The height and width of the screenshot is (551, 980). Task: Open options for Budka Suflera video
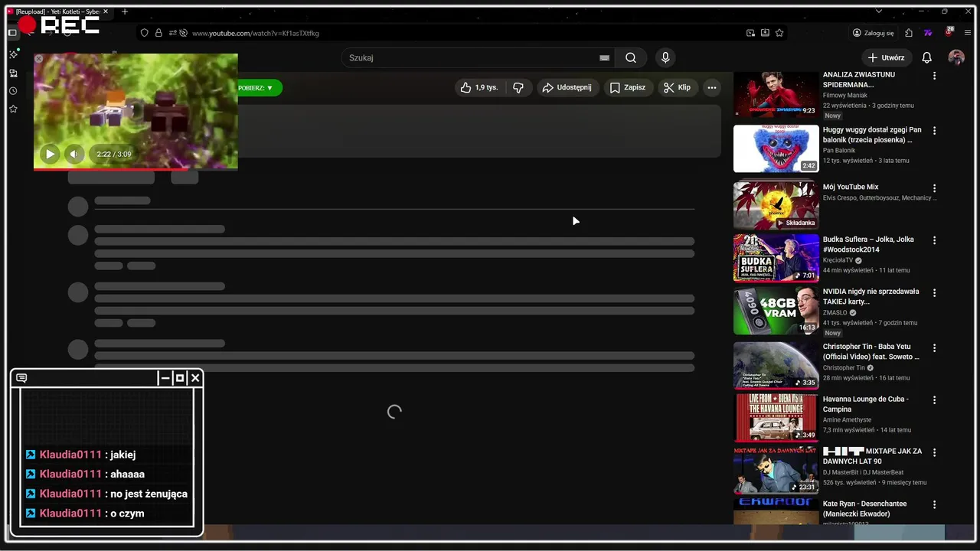(x=934, y=240)
